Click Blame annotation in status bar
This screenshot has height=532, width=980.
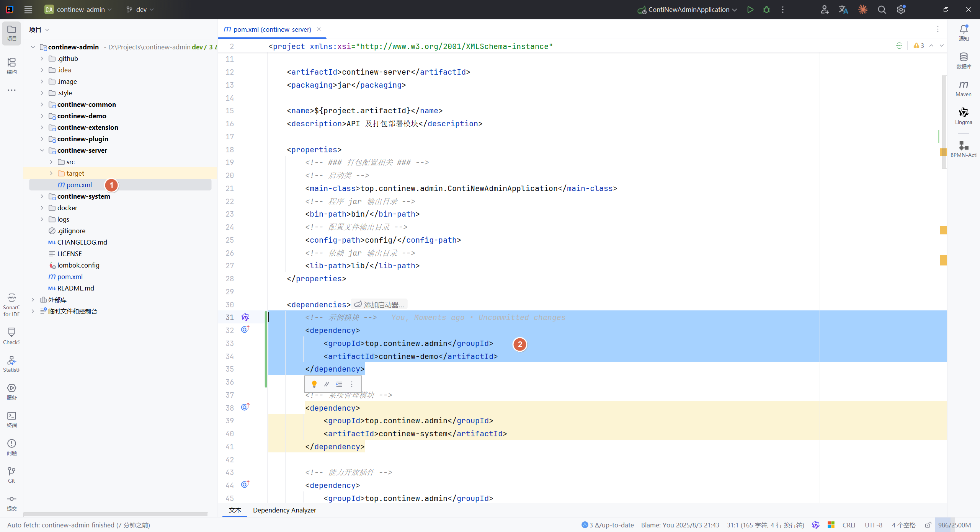(x=680, y=525)
